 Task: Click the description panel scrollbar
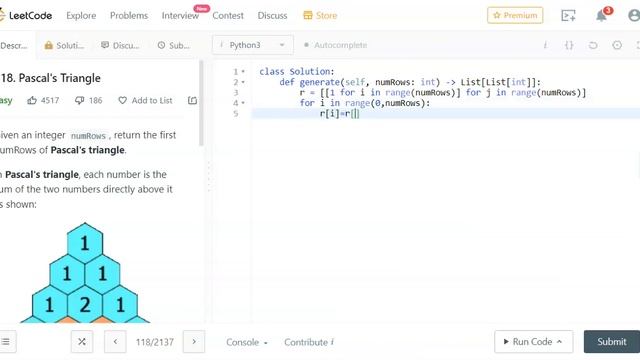pyautogui.click(x=201, y=103)
